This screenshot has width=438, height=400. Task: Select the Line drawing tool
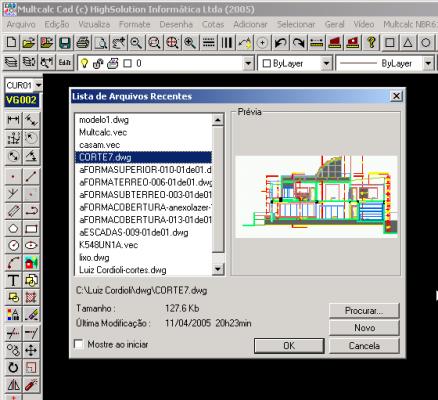coord(31,176)
